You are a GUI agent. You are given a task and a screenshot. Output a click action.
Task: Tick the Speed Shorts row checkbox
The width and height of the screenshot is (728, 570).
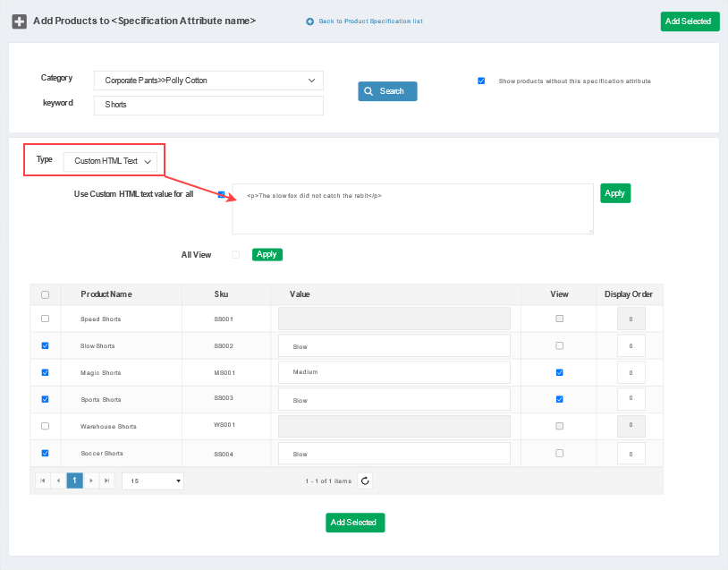pyautogui.click(x=46, y=319)
